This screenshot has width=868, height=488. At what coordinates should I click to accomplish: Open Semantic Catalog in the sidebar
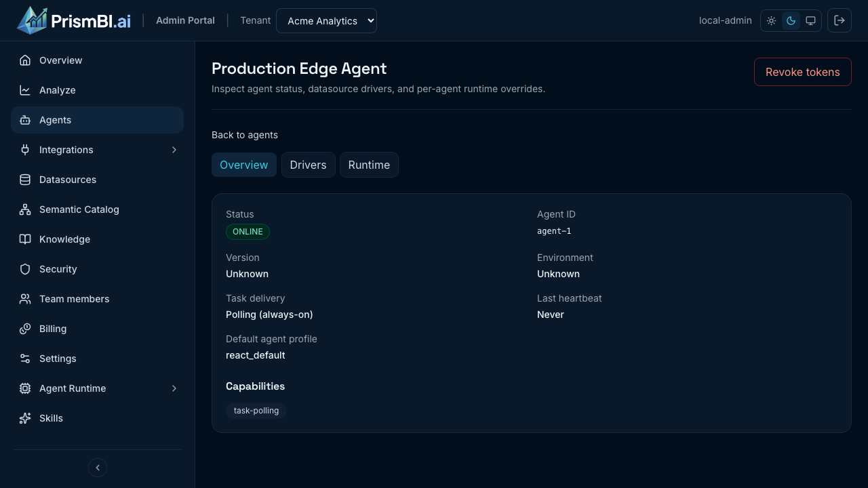(97, 209)
